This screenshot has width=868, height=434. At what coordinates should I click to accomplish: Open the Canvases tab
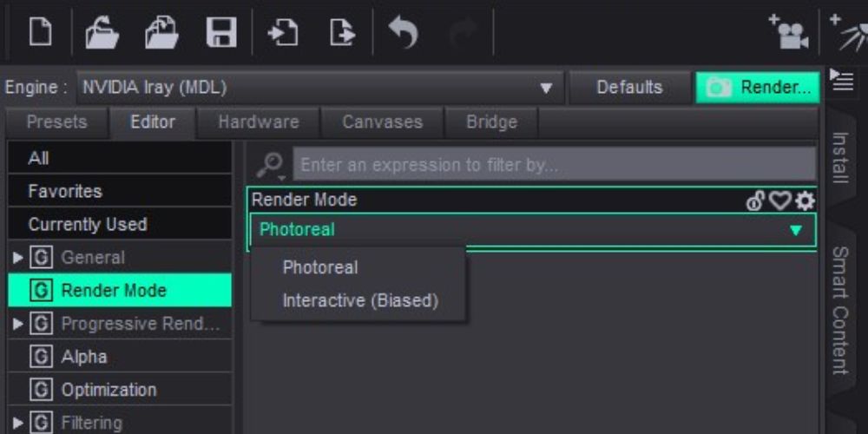coord(382,122)
